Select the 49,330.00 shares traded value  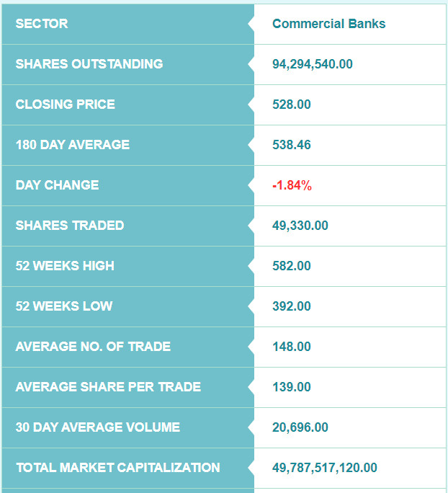(300, 226)
